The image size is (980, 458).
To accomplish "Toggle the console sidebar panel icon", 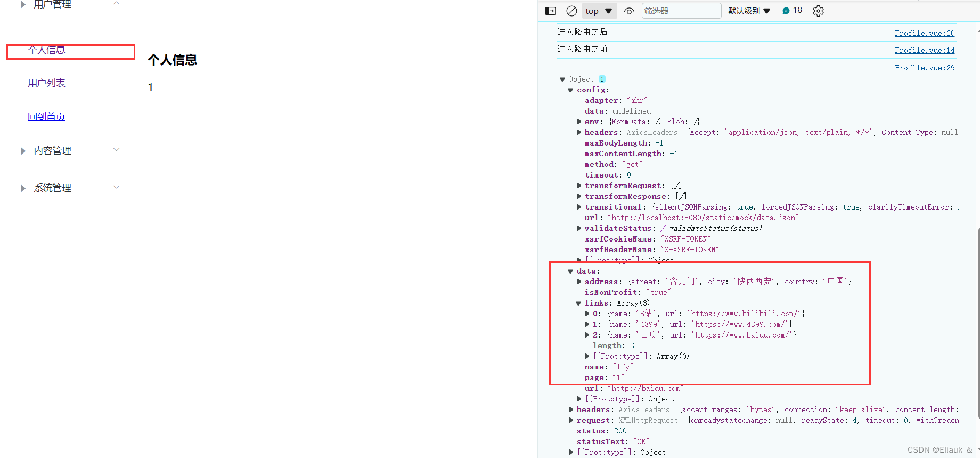I will [551, 11].
